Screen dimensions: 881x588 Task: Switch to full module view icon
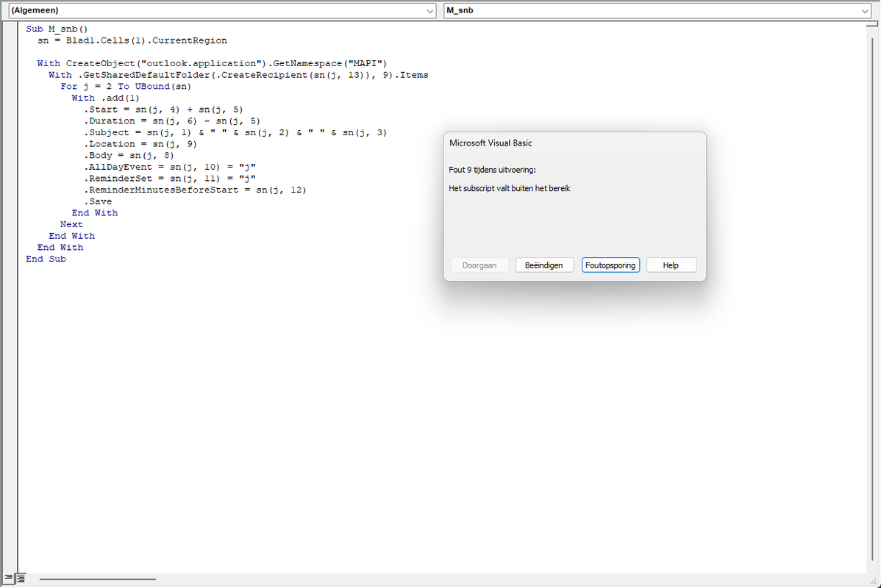(21, 578)
